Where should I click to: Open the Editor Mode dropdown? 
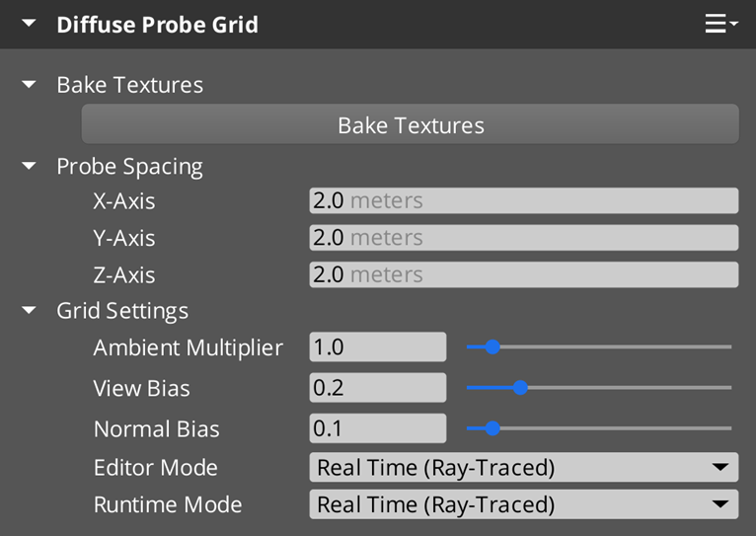[523, 467]
